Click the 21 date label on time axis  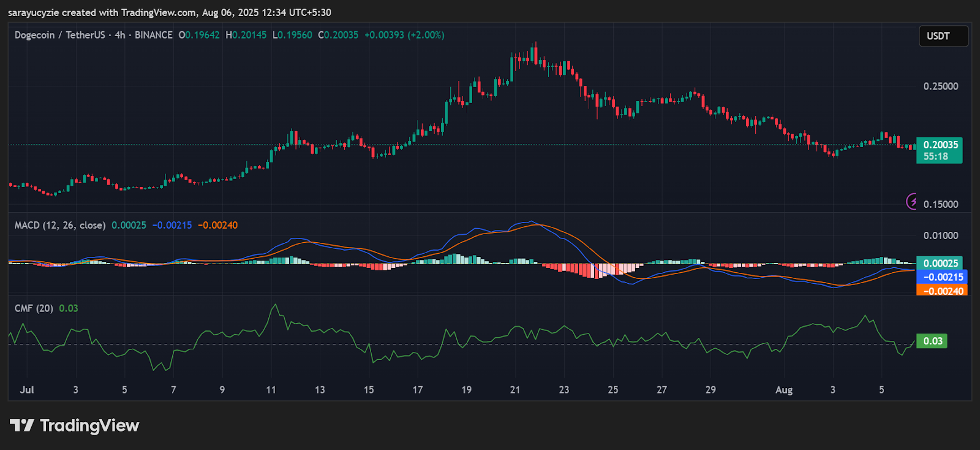(515, 390)
